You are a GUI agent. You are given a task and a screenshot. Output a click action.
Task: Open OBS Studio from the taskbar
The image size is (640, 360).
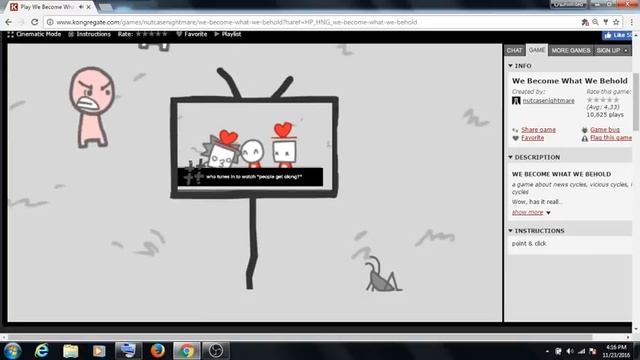click(216, 351)
